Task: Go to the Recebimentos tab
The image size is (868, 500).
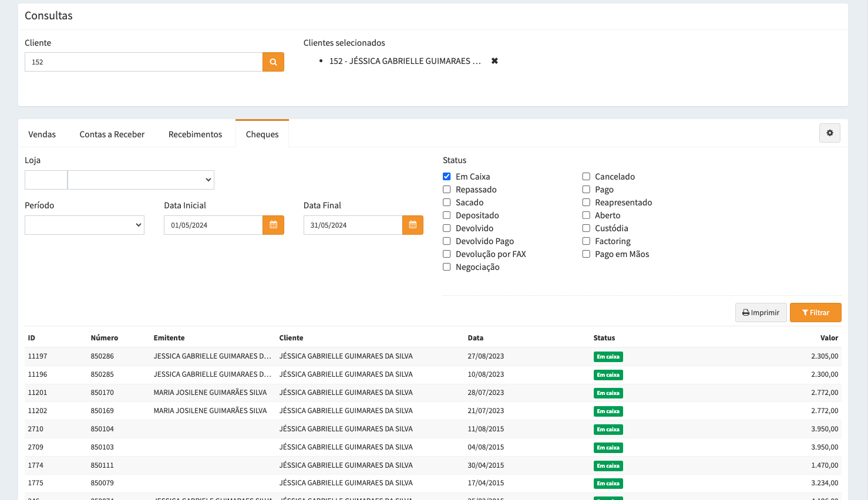Action: pyautogui.click(x=195, y=134)
